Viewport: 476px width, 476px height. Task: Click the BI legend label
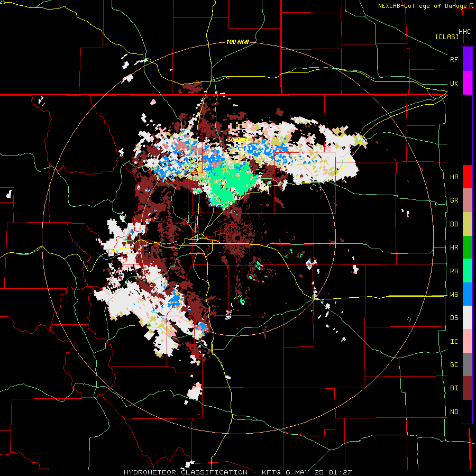(454, 388)
